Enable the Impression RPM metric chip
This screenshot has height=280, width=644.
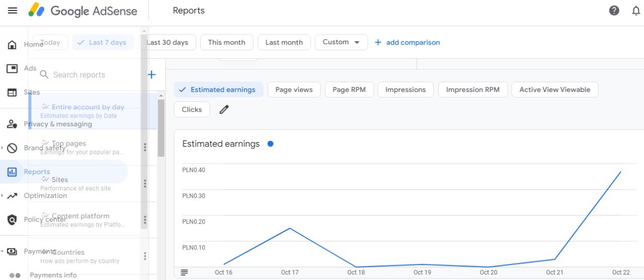(x=472, y=89)
